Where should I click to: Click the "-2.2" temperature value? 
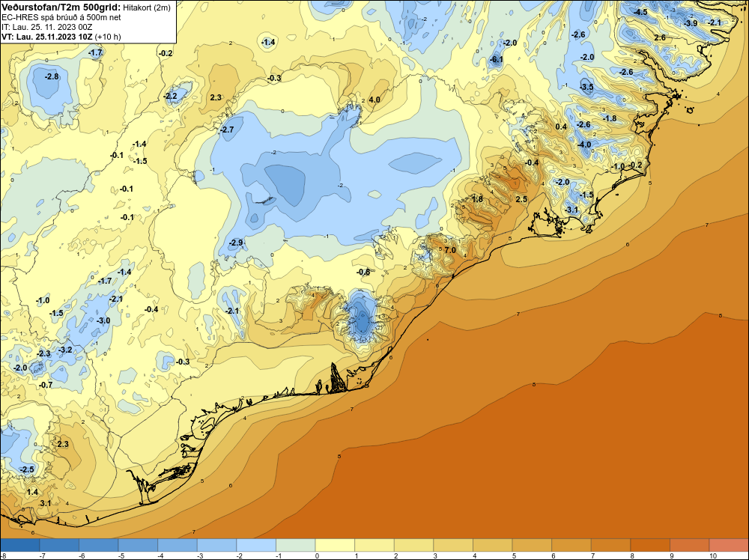tap(170, 96)
